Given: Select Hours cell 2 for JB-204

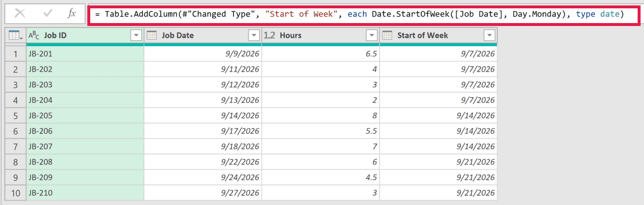Looking at the screenshot, I should click(321, 100).
